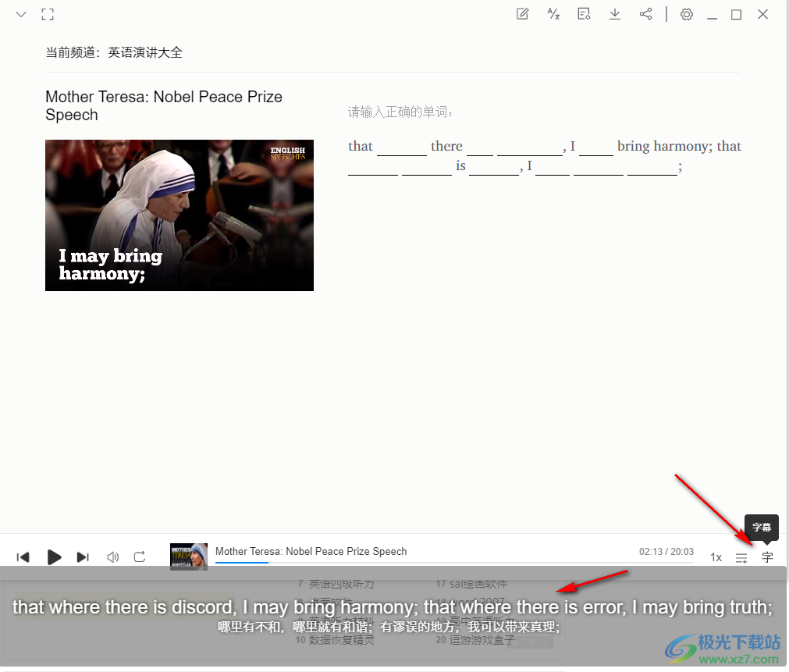
Task: Share this speech via share icon
Action: (x=645, y=14)
